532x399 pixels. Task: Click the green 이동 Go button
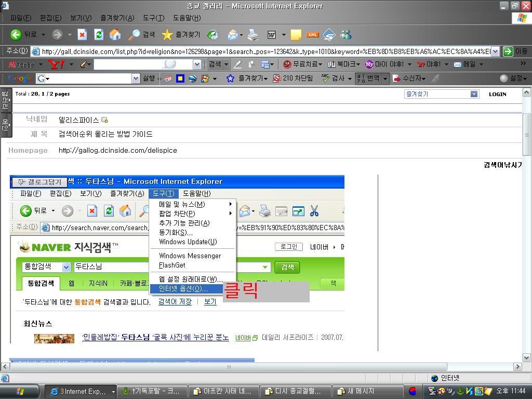tap(515, 51)
